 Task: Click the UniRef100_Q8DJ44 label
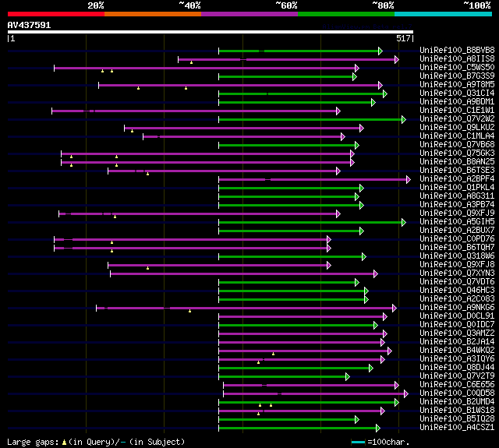(457, 368)
